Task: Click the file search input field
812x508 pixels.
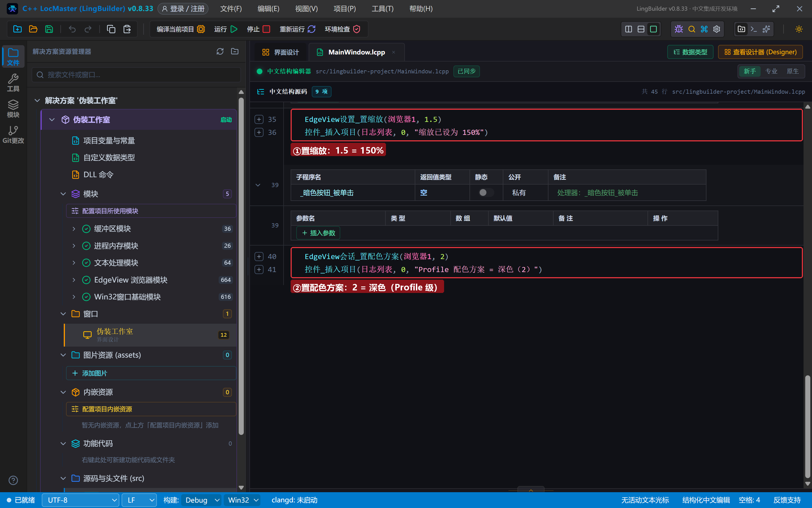Action: 136,75
